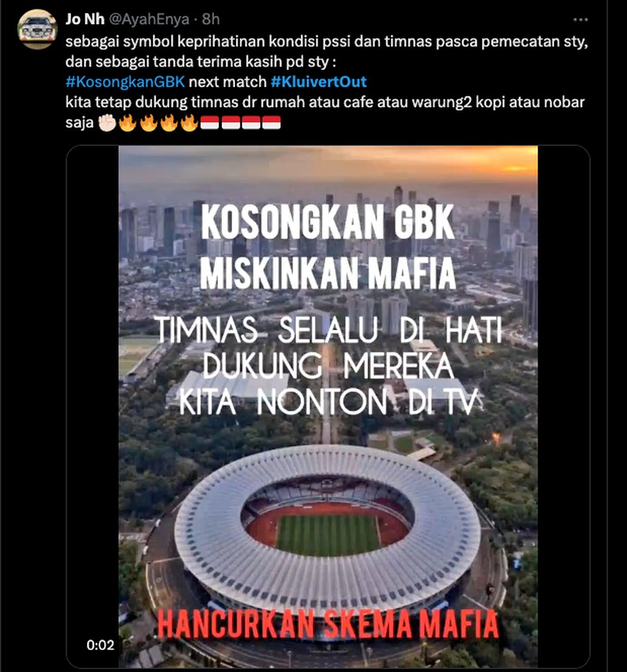
Task: Click the KOSONGKAN GBK headline in video
Action: pyautogui.click(x=328, y=222)
